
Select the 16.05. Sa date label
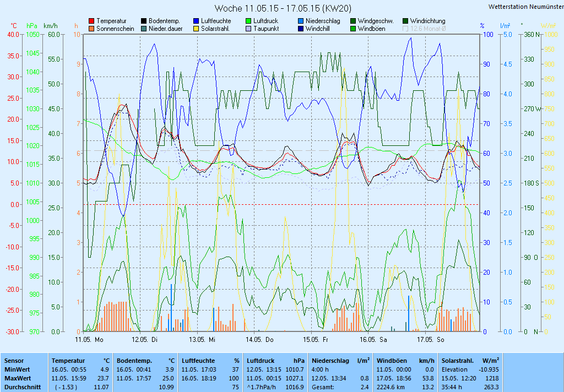(373, 340)
